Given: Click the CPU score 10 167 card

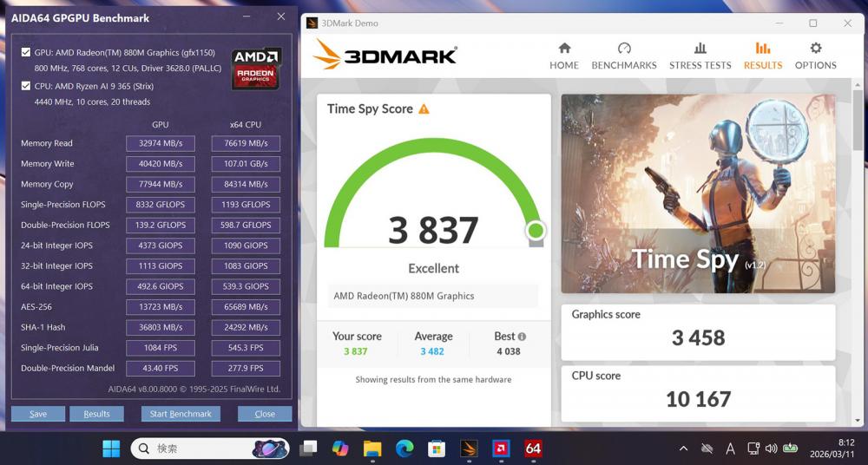Looking at the screenshot, I should click(x=698, y=393).
